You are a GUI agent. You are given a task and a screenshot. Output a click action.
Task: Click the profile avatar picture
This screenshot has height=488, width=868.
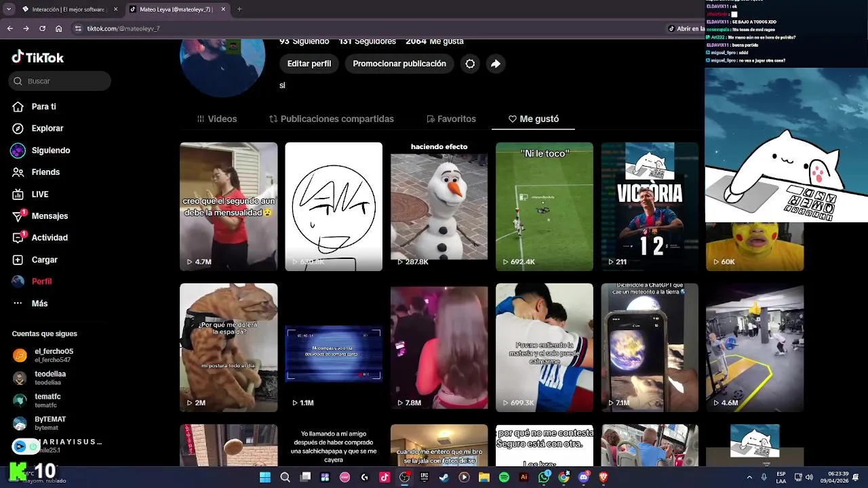coord(222,68)
